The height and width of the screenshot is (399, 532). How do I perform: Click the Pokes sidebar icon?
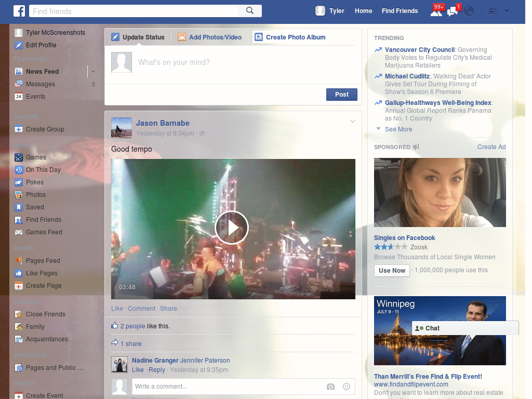tap(19, 182)
